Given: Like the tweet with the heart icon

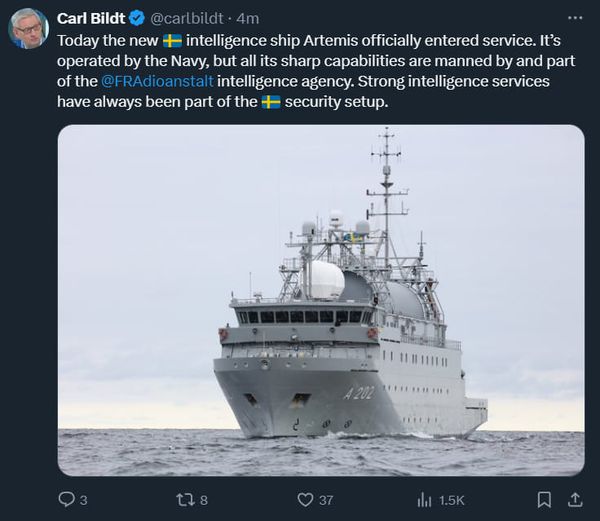Looking at the screenshot, I should 301,498.
